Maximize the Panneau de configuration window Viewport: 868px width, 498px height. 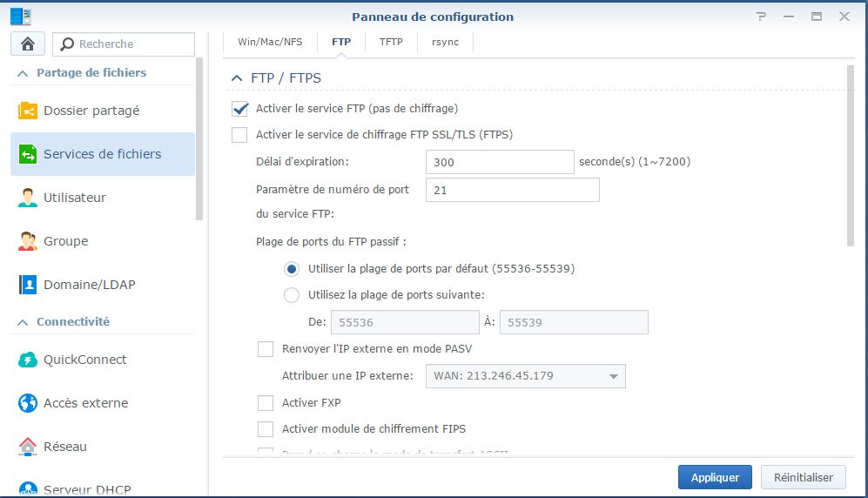[x=817, y=17]
